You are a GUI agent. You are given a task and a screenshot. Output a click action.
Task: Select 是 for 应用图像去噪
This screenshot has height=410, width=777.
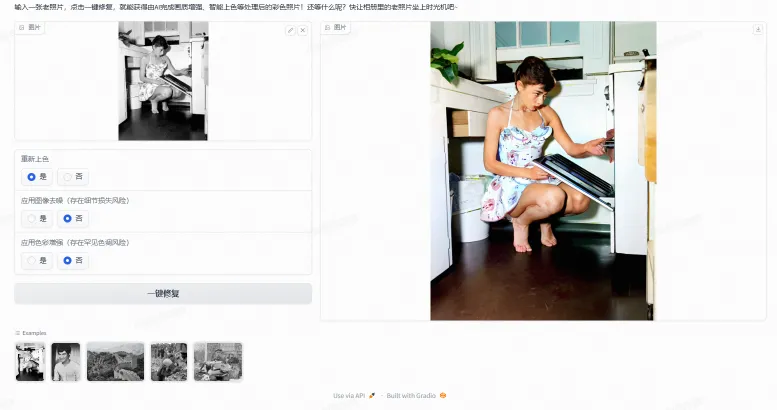click(x=37, y=218)
